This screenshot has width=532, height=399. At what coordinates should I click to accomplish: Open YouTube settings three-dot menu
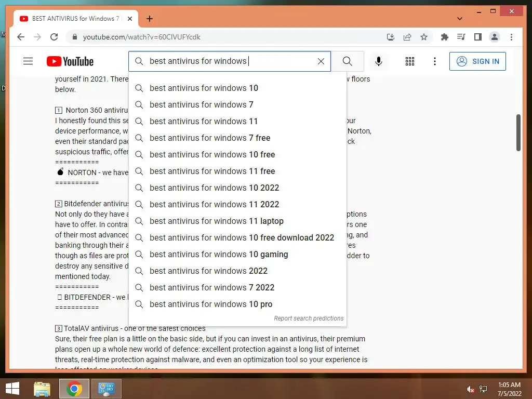(x=435, y=61)
